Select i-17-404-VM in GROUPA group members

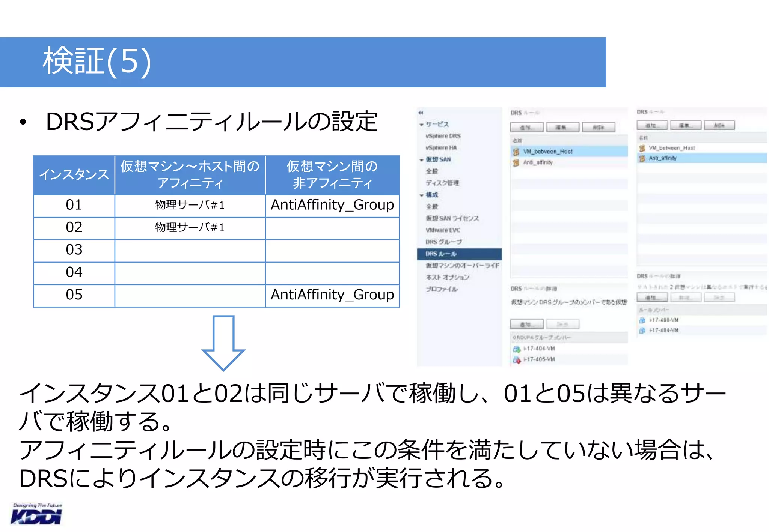click(x=539, y=349)
